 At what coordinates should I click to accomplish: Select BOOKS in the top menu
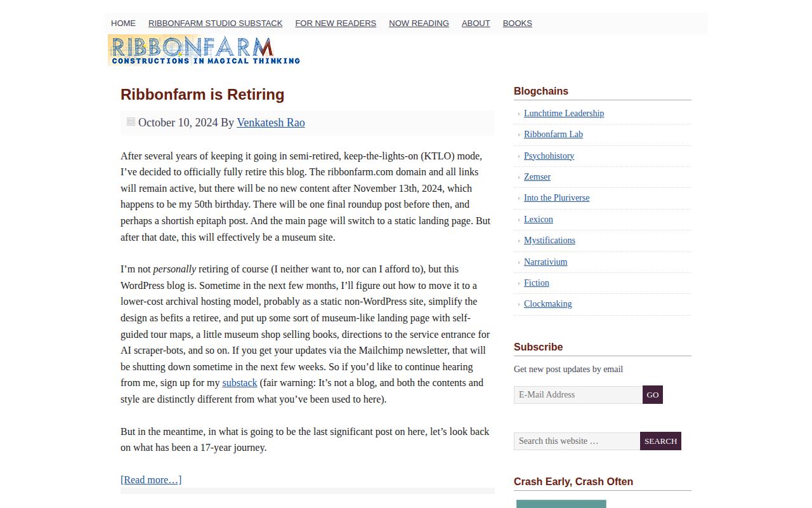517,23
